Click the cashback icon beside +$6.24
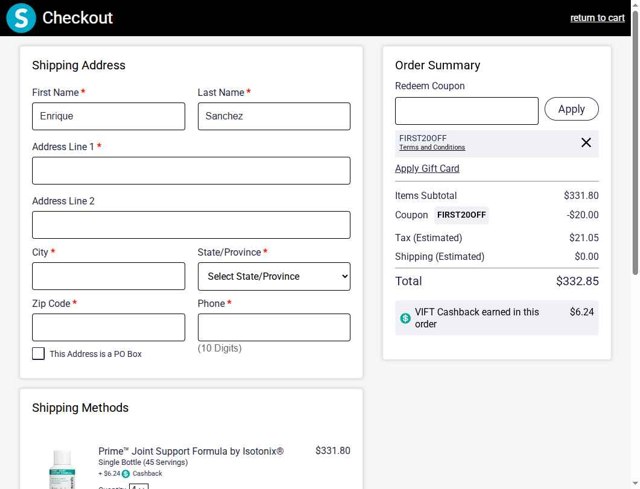The height and width of the screenshot is (489, 640). pyautogui.click(x=126, y=473)
